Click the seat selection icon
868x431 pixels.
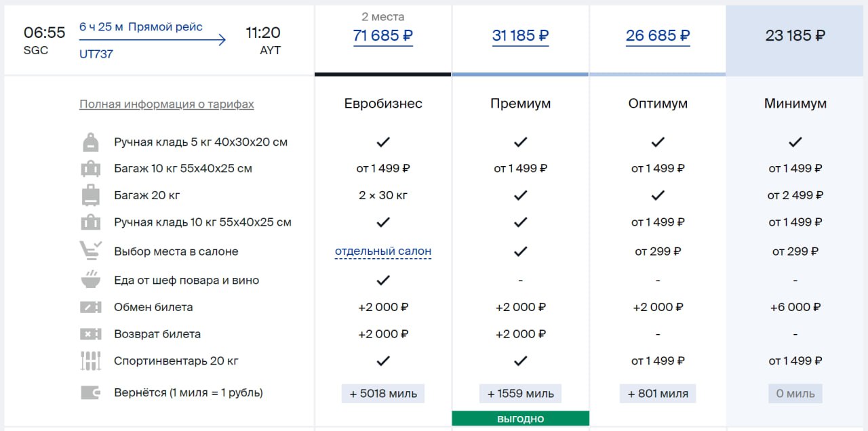coord(90,251)
